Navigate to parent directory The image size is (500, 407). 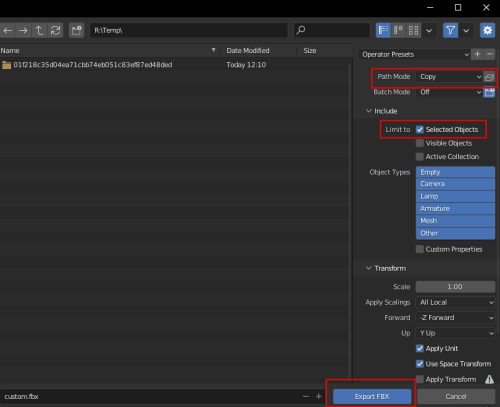tap(39, 31)
